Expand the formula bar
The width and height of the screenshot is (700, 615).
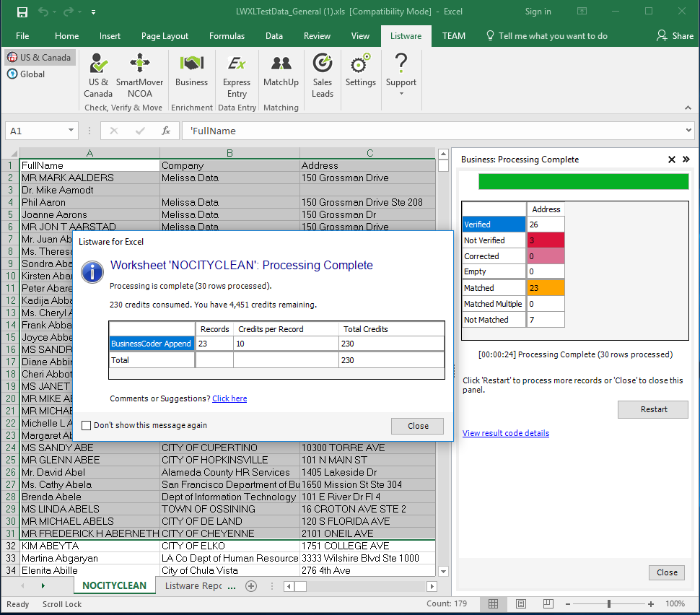click(688, 131)
